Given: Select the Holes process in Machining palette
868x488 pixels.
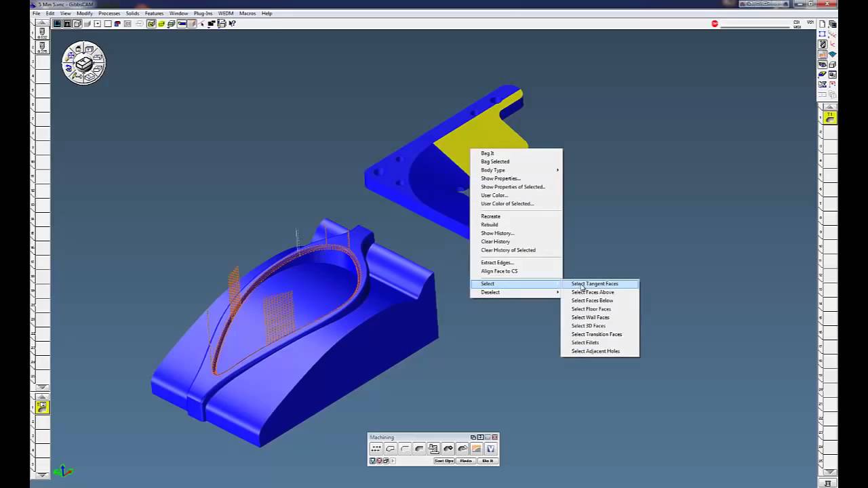Looking at the screenshot, I should [x=376, y=449].
